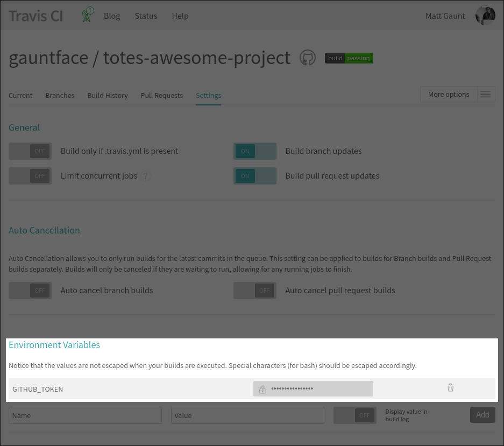This screenshot has height=446, width=504.
Task: Open the Build History tab
Action: coord(108,96)
